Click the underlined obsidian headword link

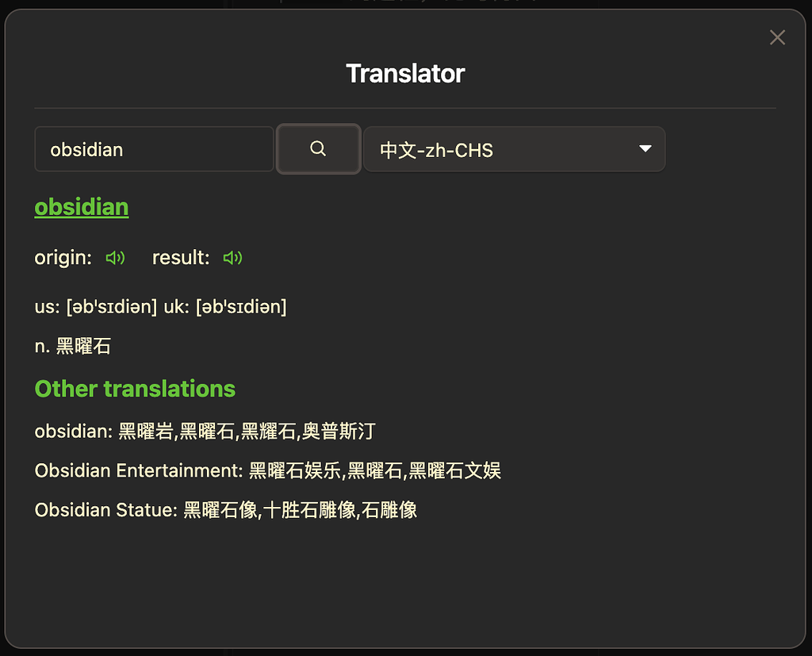click(x=81, y=206)
